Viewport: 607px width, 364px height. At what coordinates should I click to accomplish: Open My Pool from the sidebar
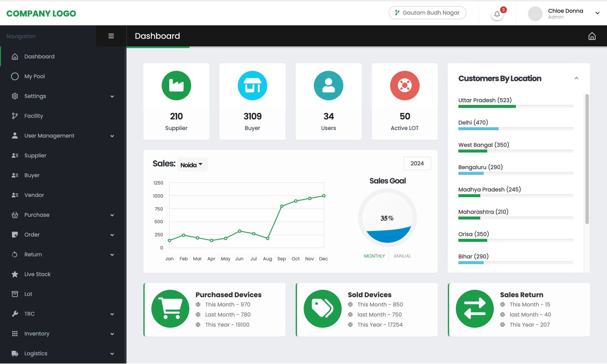pos(35,77)
